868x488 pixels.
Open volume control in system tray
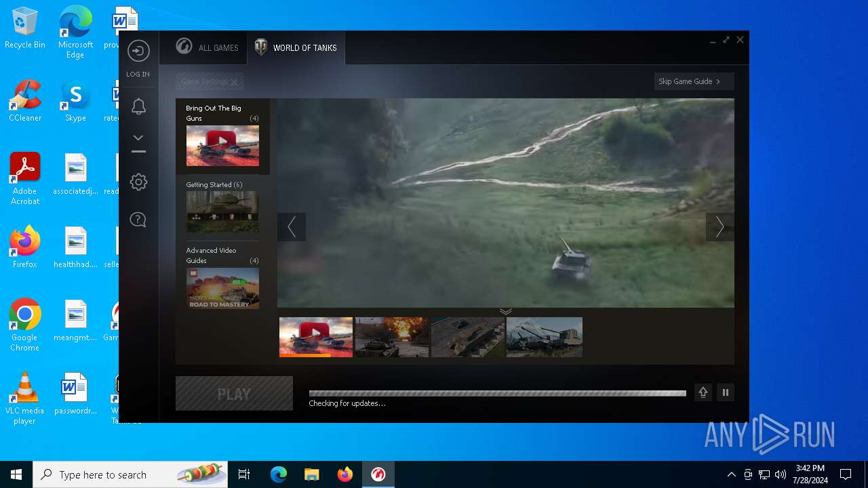click(781, 474)
